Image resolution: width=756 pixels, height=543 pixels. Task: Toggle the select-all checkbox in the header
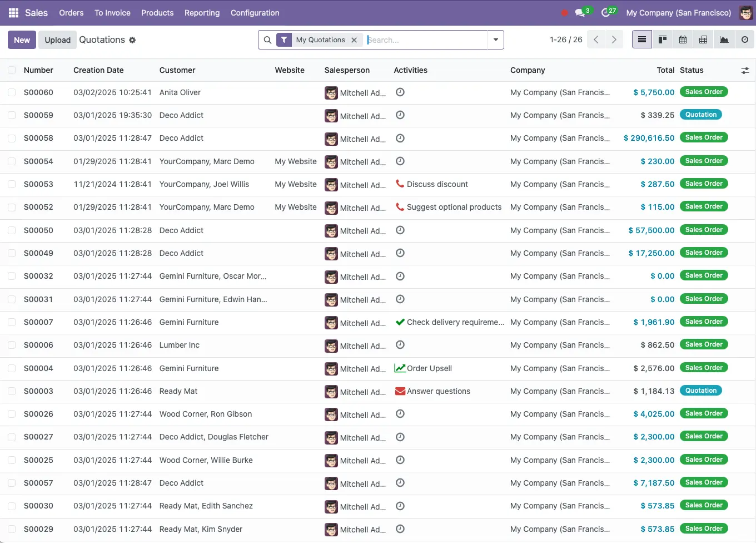12,70
